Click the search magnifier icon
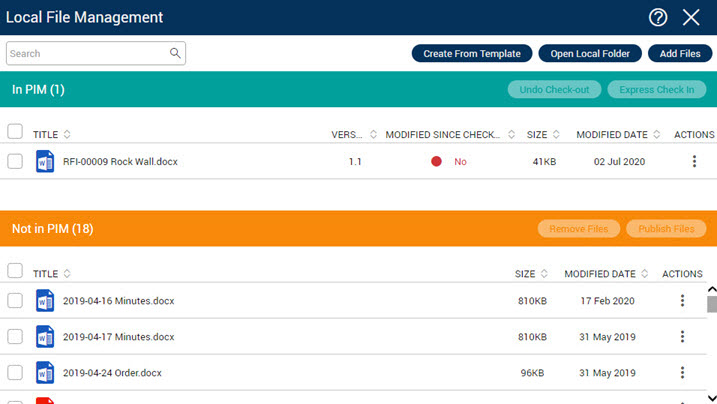The height and width of the screenshot is (404, 717). pos(175,53)
